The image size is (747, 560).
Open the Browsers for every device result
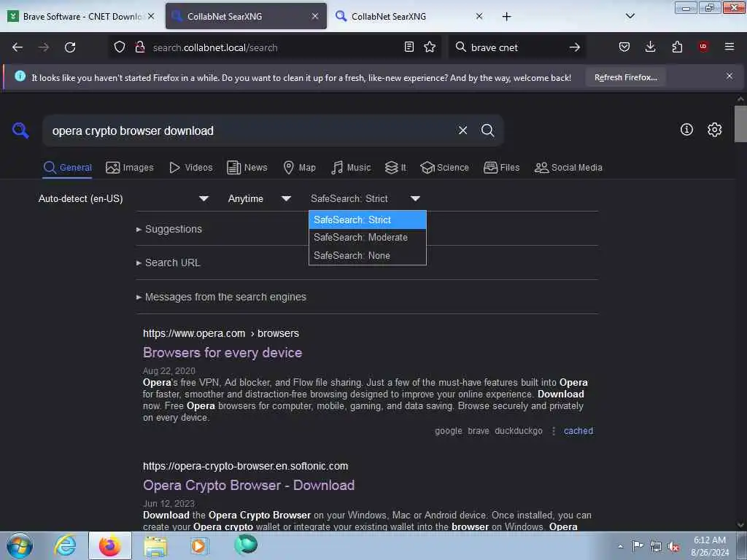click(x=222, y=353)
